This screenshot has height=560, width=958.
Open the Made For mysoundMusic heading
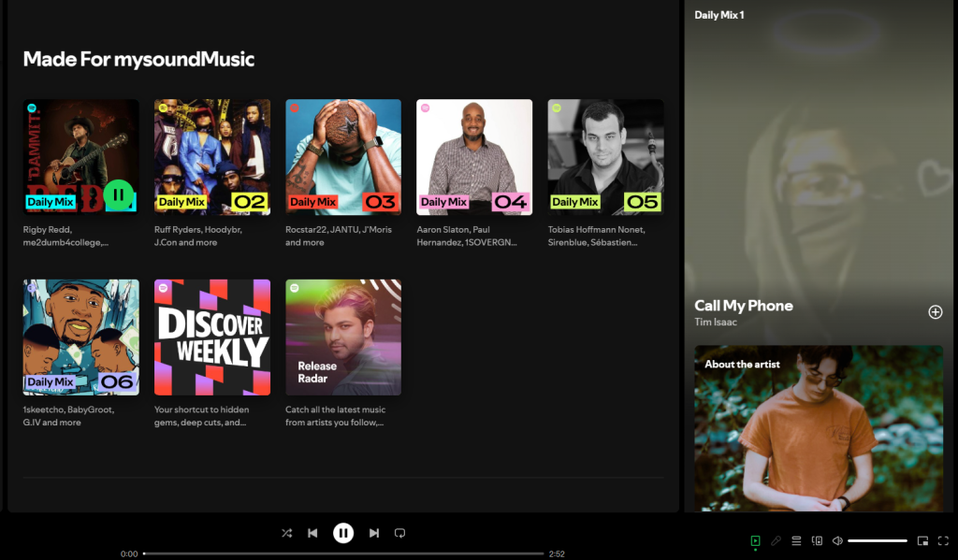(138, 59)
